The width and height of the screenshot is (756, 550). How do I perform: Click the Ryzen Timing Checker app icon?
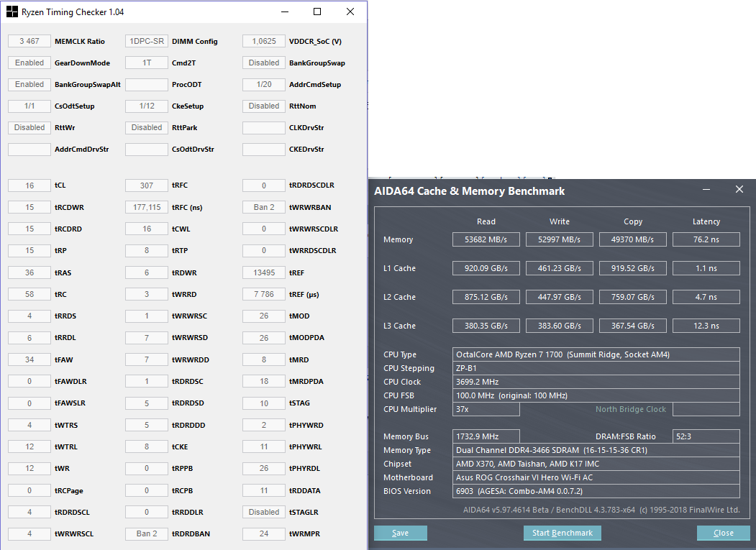coord(12,12)
